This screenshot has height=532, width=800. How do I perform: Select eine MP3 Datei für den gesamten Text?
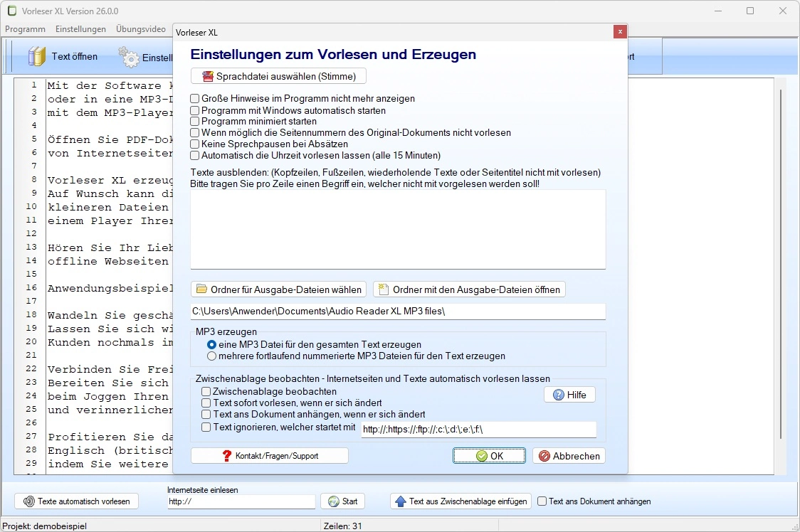click(x=211, y=345)
